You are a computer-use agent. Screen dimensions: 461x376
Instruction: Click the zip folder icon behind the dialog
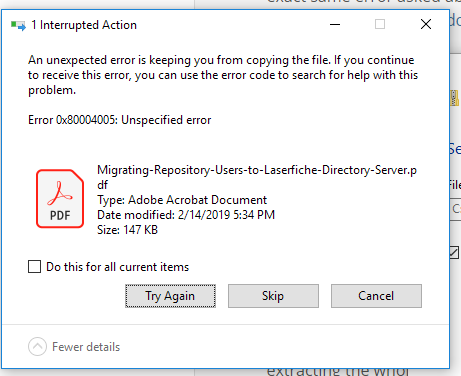(455, 98)
